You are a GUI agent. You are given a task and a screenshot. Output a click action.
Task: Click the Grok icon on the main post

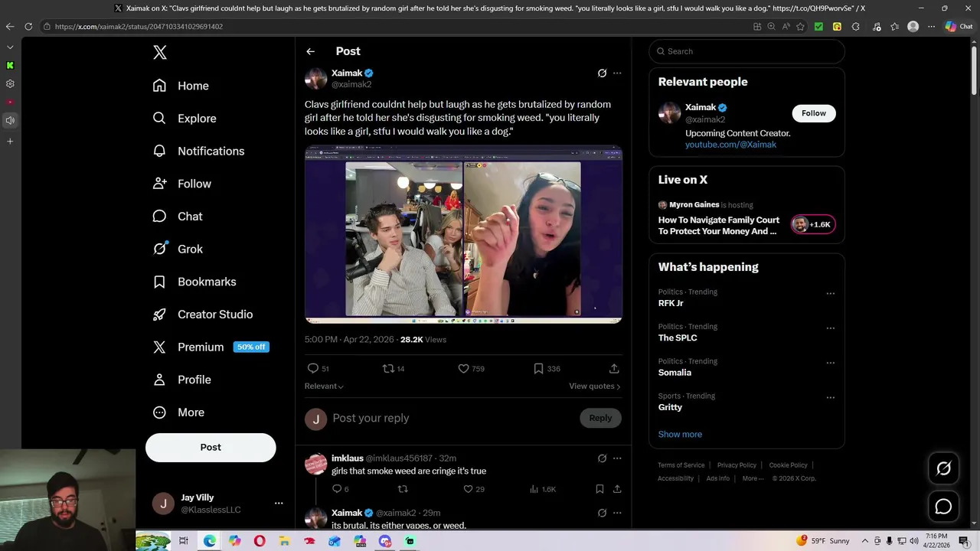pos(602,73)
